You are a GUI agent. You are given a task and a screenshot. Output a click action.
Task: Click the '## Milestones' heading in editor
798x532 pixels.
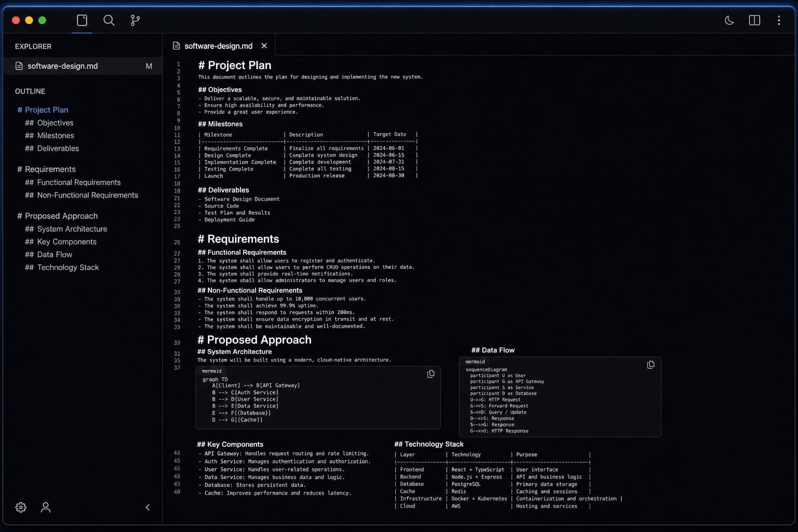pyautogui.click(x=220, y=124)
